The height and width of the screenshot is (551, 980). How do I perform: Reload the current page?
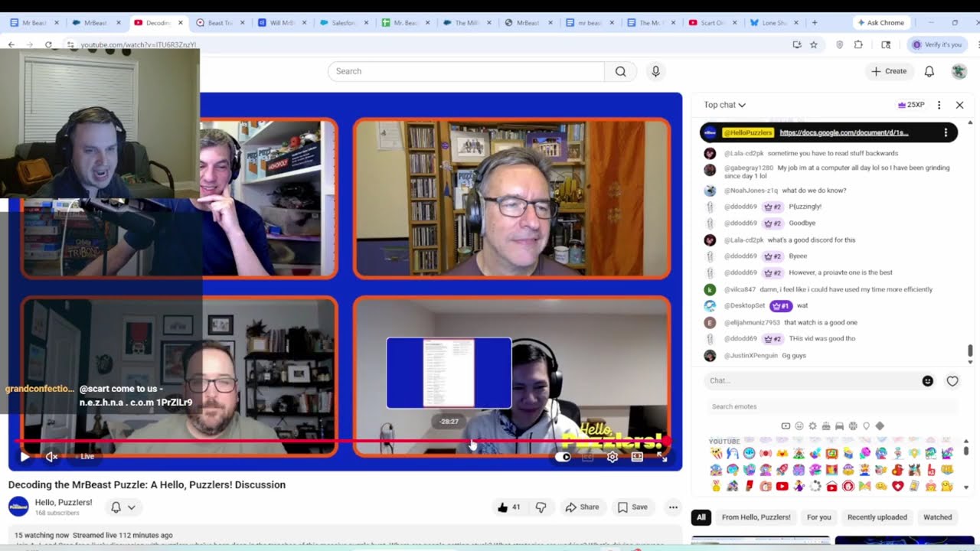(48, 44)
